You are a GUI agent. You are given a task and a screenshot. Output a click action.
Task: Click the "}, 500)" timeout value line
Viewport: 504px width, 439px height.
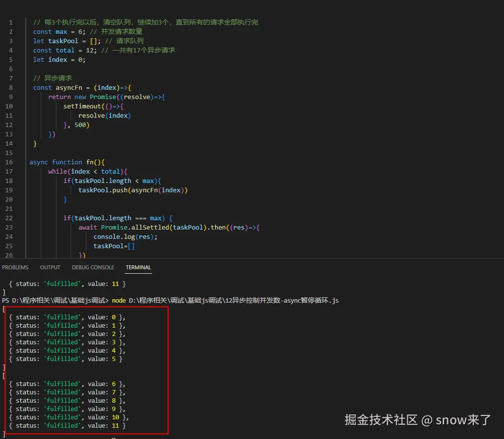[x=76, y=125]
